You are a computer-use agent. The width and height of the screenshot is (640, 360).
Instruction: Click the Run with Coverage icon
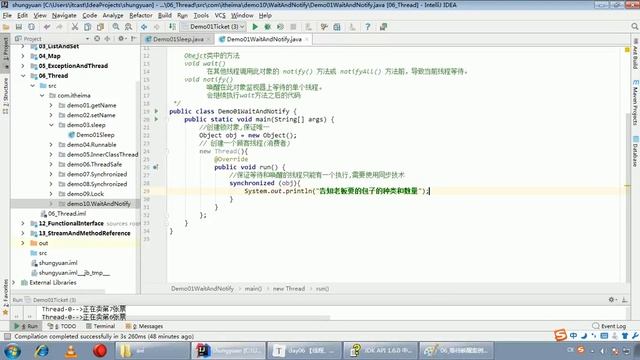click(x=280, y=27)
